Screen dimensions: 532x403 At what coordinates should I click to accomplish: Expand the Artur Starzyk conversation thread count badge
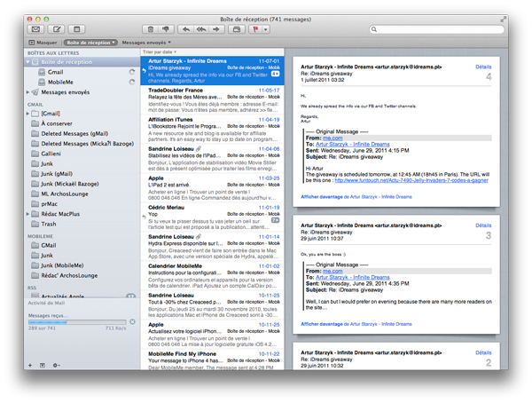coord(275,74)
